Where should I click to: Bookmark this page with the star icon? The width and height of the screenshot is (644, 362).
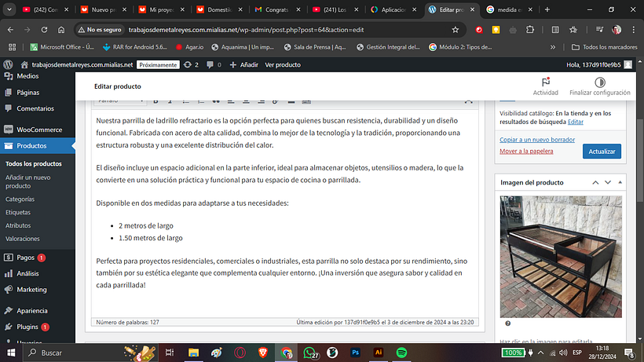(x=455, y=30)
